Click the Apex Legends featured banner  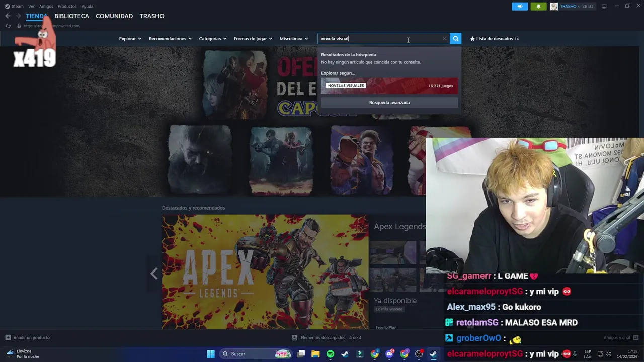[x=265, y=272]
